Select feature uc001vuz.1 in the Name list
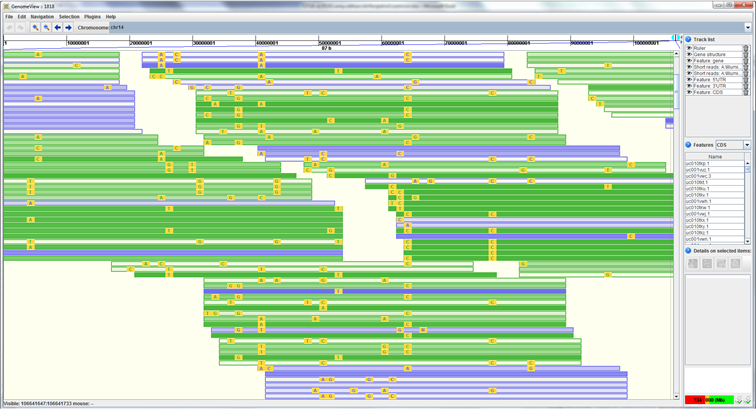756x409 pixels. [x=715, y=170]
